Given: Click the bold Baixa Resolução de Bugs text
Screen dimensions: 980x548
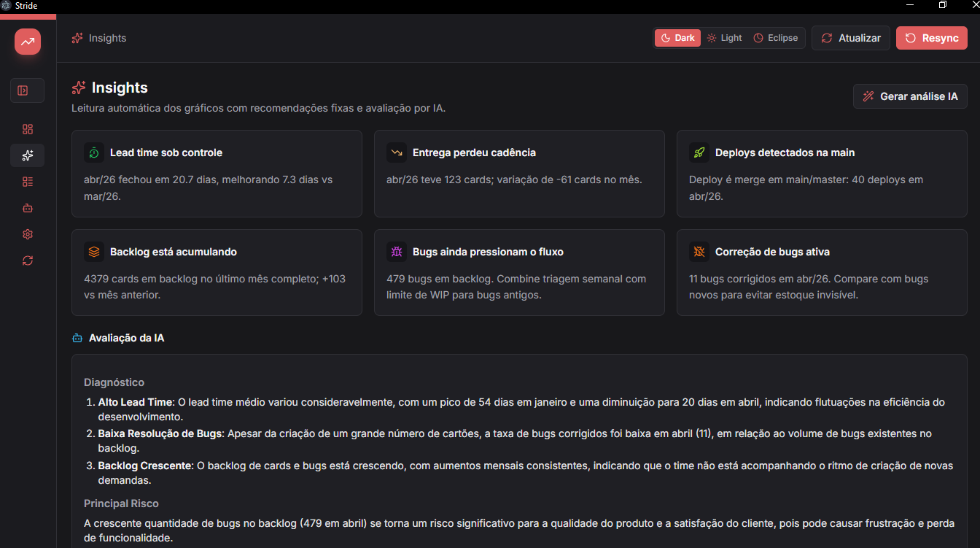Looking at the screenshot, I should 160,433.
